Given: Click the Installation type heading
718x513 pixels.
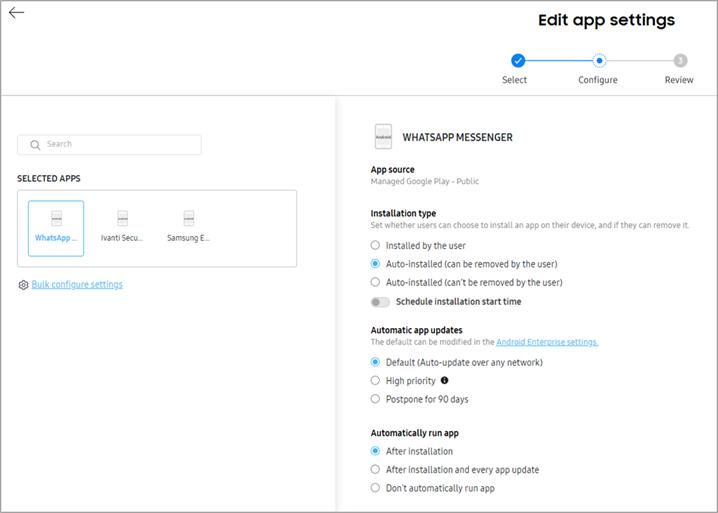Looking at the screenshot, I should point(403,213).
